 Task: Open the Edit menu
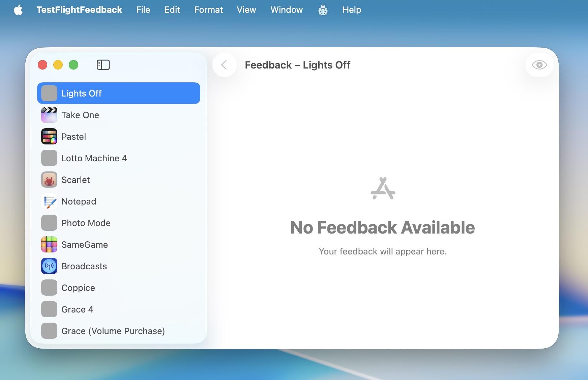tap(172, 10)
